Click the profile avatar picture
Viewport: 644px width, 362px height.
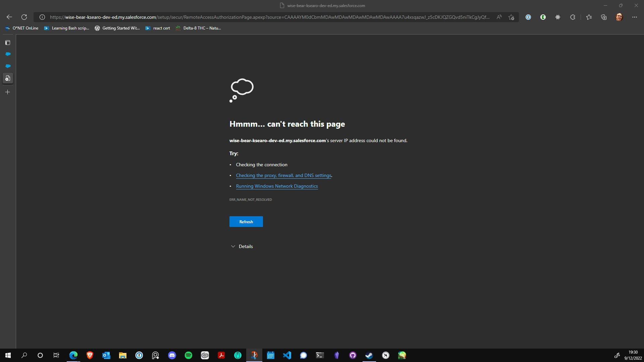tap(619, 17)
